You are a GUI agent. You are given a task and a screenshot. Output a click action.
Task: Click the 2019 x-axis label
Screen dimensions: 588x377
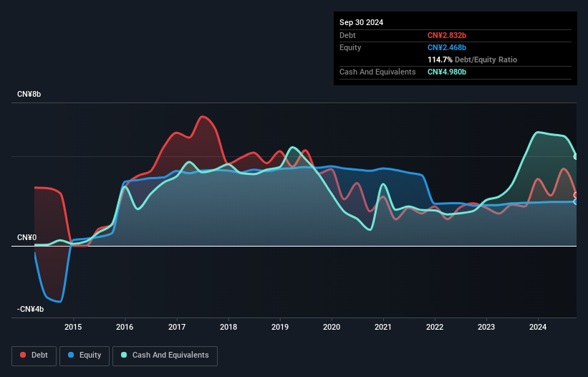click(280, 327)
